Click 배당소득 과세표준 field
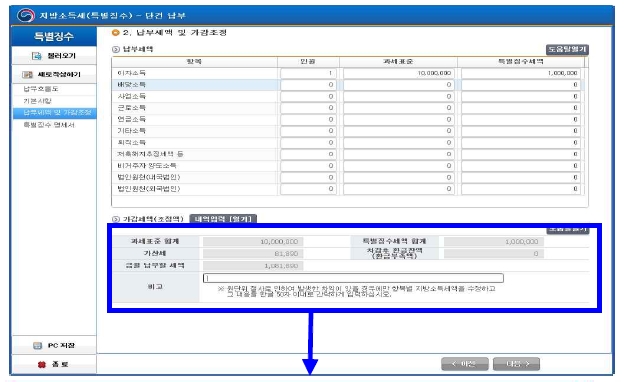The width and height of the screenshot is (627, 382). [399, 85]
